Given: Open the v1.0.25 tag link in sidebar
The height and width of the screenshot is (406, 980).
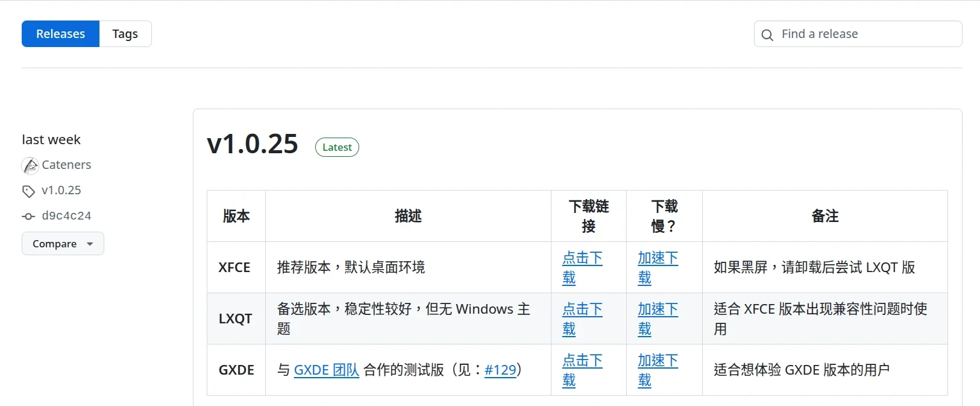Looking at the screenshot, I should [x=61, y=190].
